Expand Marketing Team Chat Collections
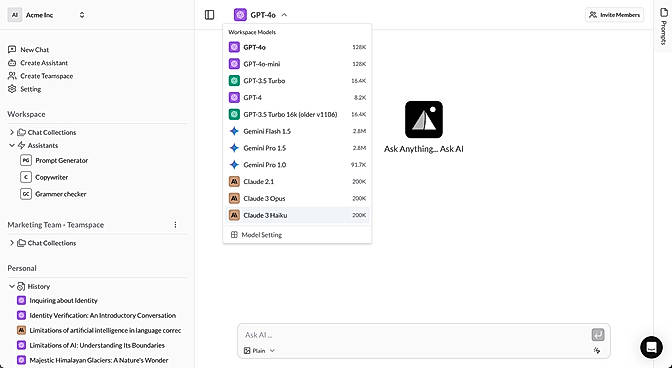 click(12, 243)
